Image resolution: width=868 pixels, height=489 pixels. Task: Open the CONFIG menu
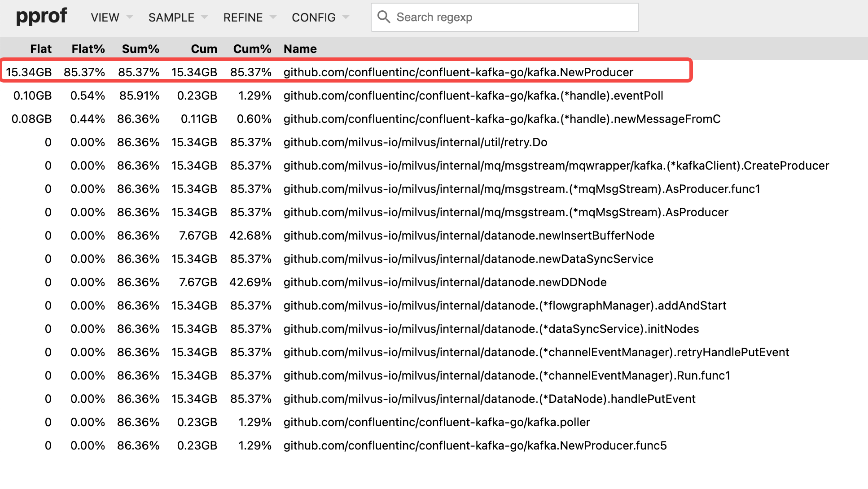click(x=314, y=17)
